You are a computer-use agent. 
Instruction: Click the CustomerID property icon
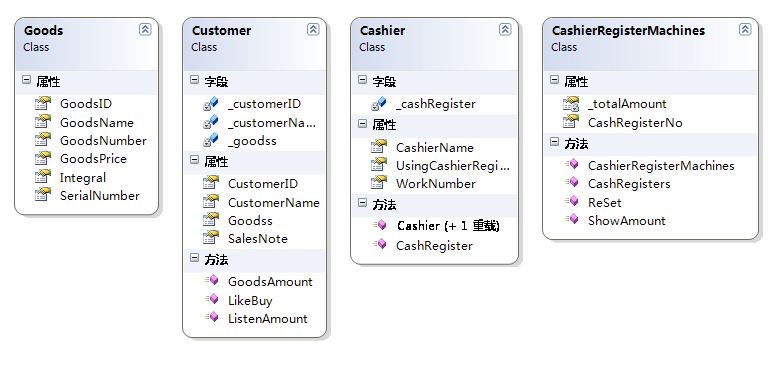(x=211, y=183)
